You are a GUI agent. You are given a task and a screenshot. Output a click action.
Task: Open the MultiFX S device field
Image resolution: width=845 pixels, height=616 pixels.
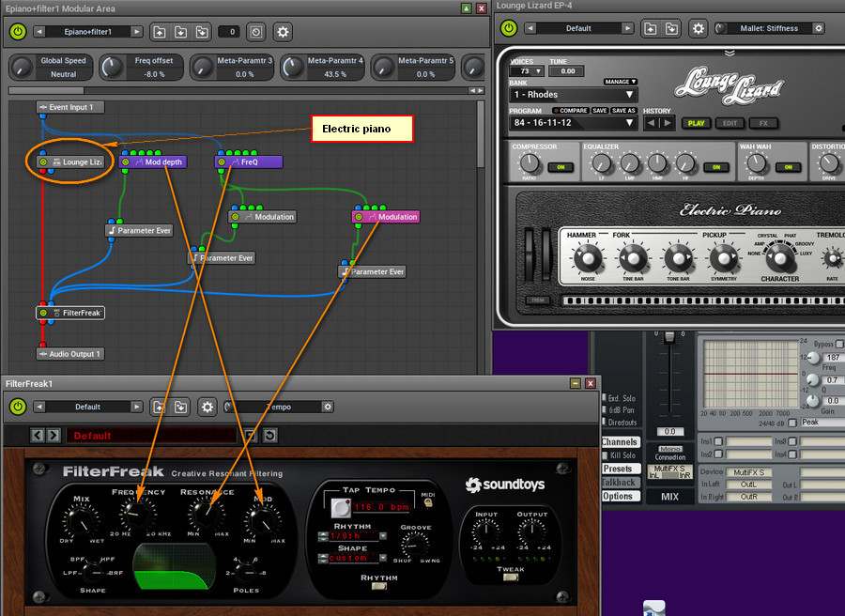pos(749,472)
